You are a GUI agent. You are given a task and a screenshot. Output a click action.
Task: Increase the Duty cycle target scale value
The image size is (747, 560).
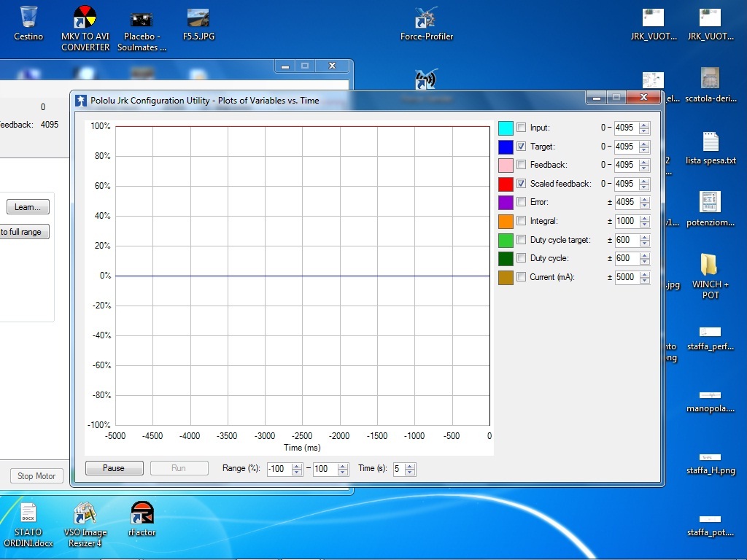(645, 237)
